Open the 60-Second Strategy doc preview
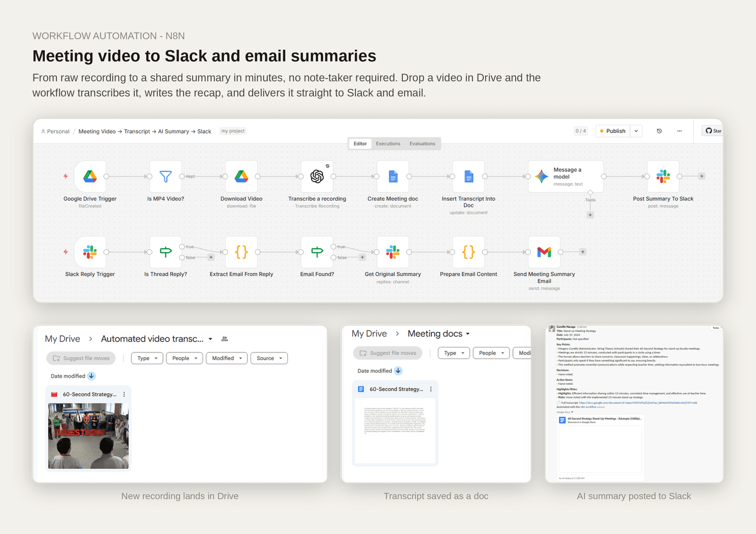756x534 pixels. tap(395, 430)
